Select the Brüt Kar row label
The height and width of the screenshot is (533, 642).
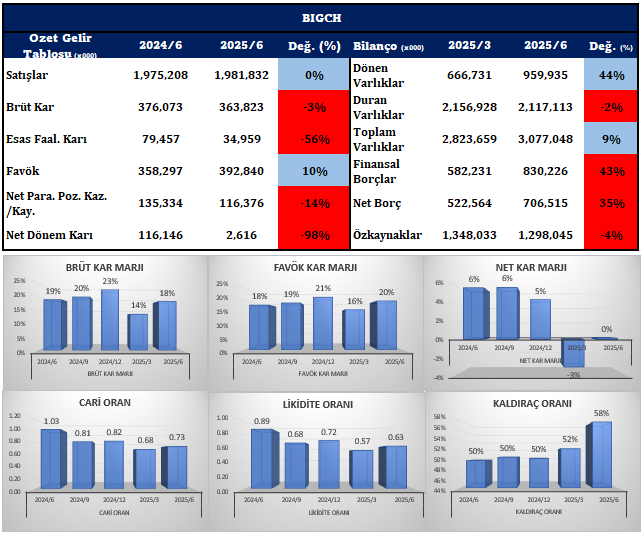point(30,107)
